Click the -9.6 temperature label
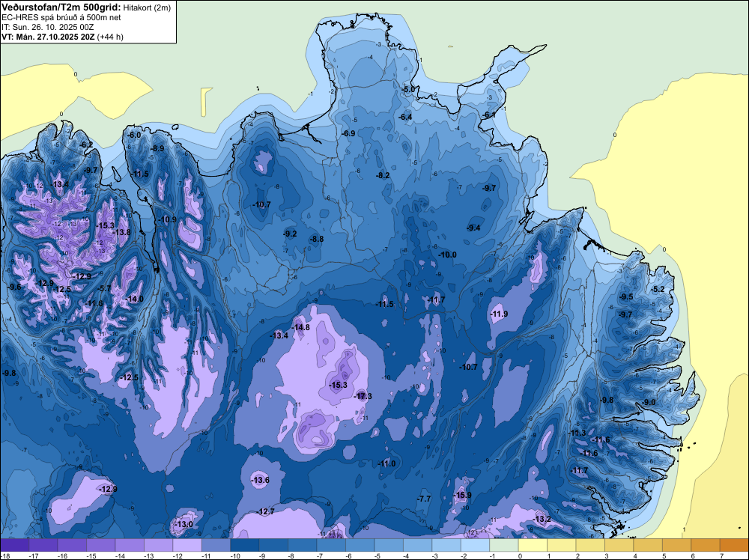This screenshot has width=749, height=560. point(15,287)
